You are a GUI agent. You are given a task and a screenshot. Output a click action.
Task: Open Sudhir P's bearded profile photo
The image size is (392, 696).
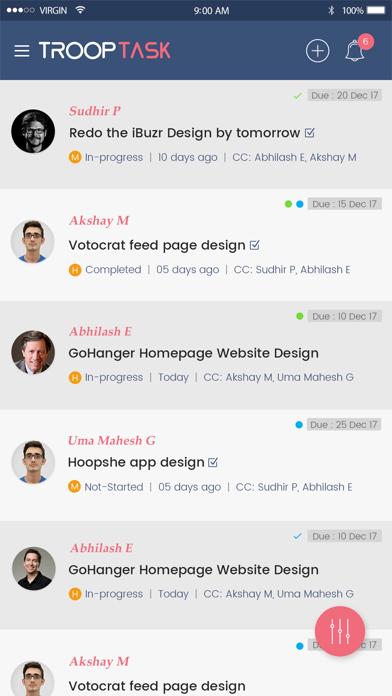(33, 131)
